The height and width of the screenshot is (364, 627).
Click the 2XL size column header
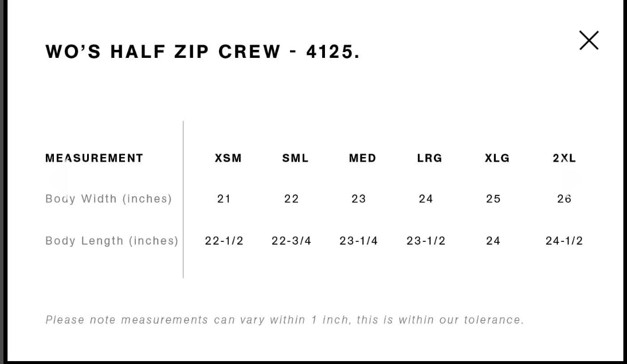564,158
